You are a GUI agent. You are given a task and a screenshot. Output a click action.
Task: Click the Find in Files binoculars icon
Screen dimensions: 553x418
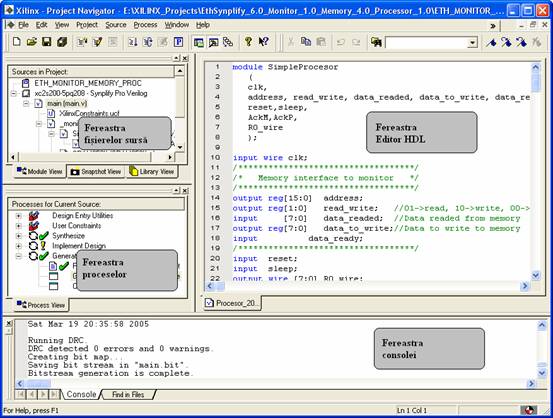tap(376, 42)
